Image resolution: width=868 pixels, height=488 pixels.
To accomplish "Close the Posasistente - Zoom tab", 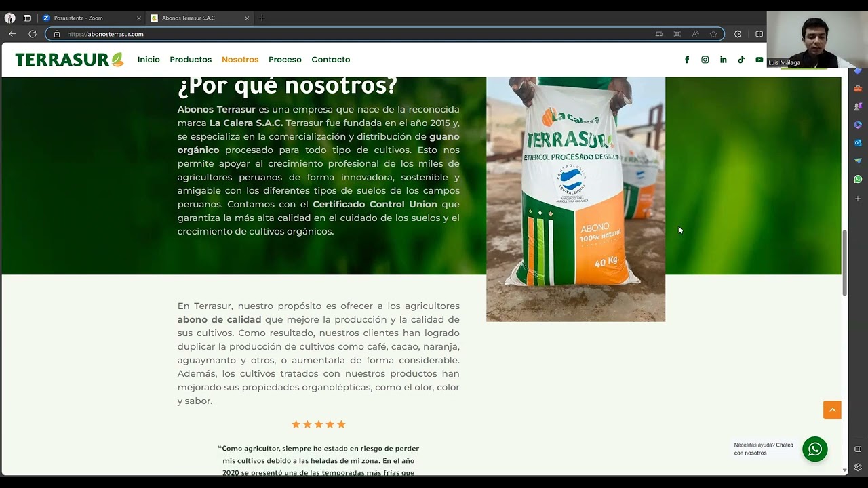I will click(139, 18).
